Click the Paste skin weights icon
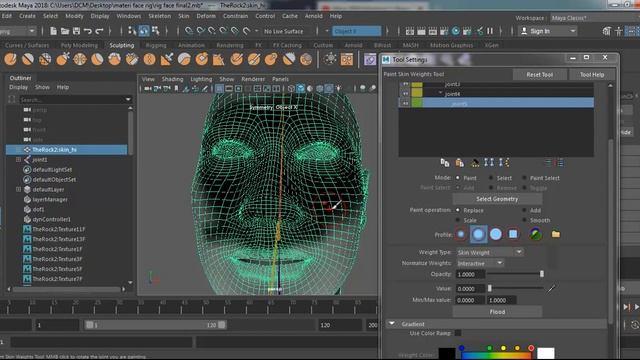Image resolution: width=640 pixels, height=360 pixels. click(460, 163)
